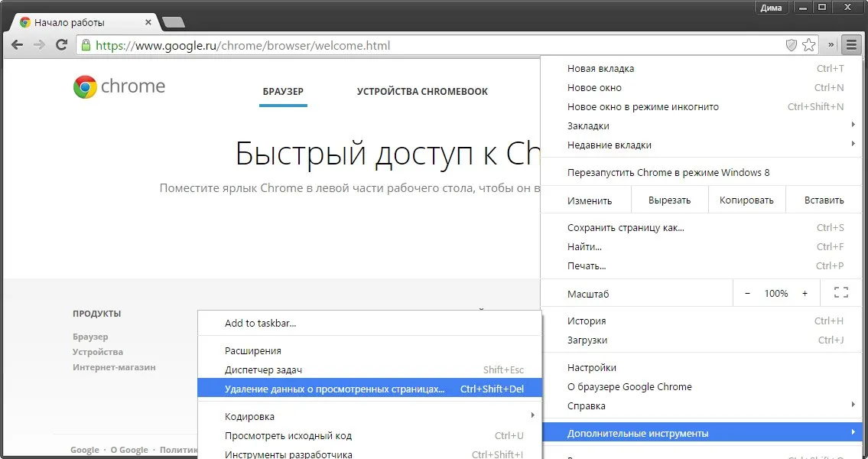Click the Back navigation arrow

point(17,45)
